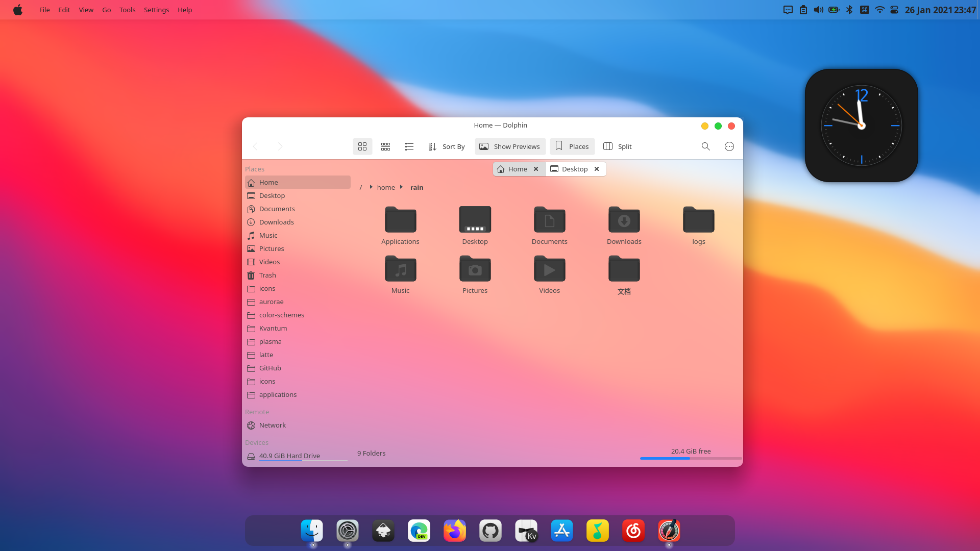Screen dimensions: 980x551
Task: Open Home in Places sidebar
Action: tap(298, 182)
